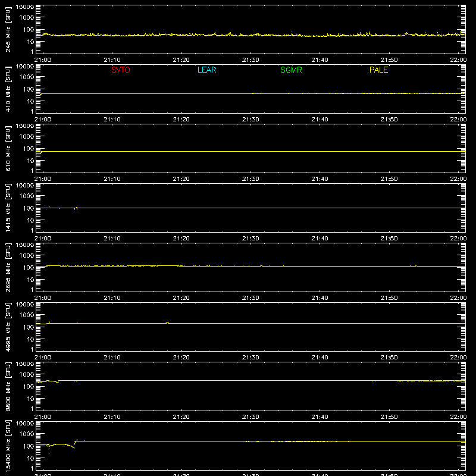The width and height of the screenshot is (476, 476).
Task: Click the 10000 tick label on 245 MHz plot
Action: tap(25, 7)
